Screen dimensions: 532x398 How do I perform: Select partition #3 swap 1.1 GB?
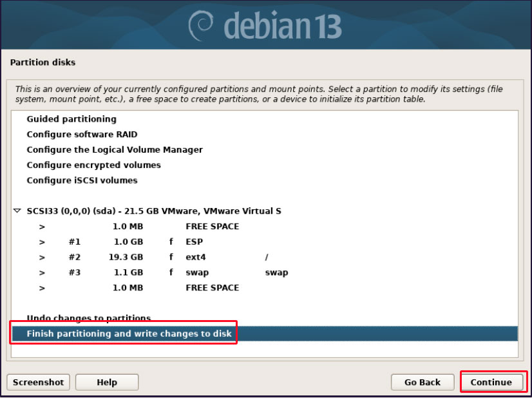265,272
